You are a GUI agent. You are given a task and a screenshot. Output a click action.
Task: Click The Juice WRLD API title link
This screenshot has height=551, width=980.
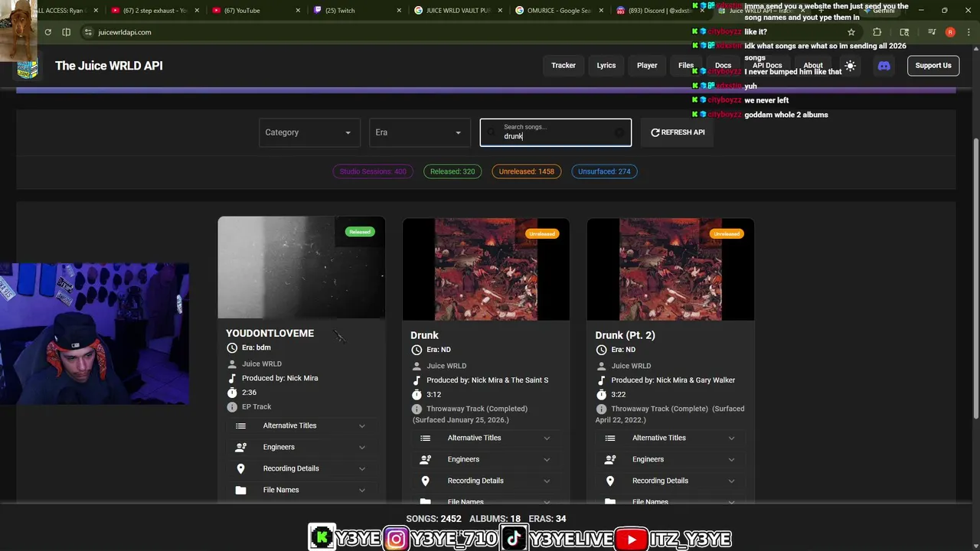tap(109, 66)
